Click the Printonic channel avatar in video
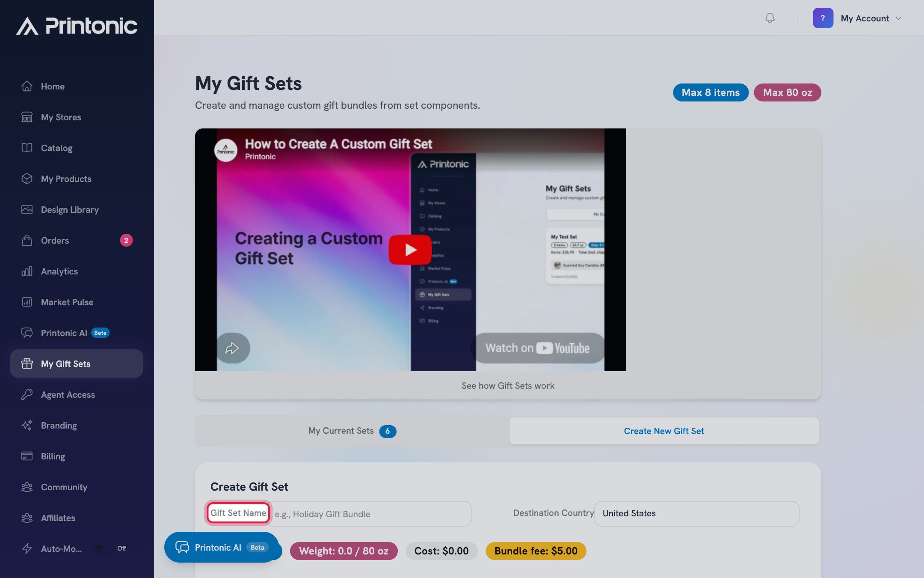Screen dimensions: 924x578 (x=226, y=150)
